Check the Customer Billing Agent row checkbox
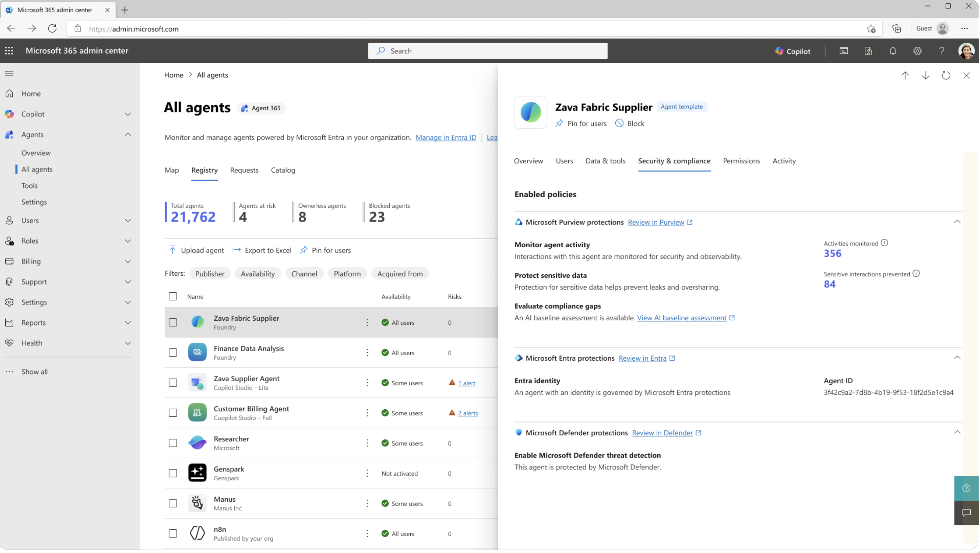The height and width of the screenshot is (553, 980). click(173, 413)
